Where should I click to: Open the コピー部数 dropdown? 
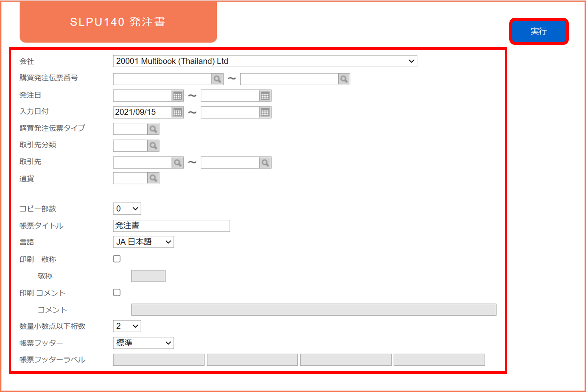tap(127, 209)
